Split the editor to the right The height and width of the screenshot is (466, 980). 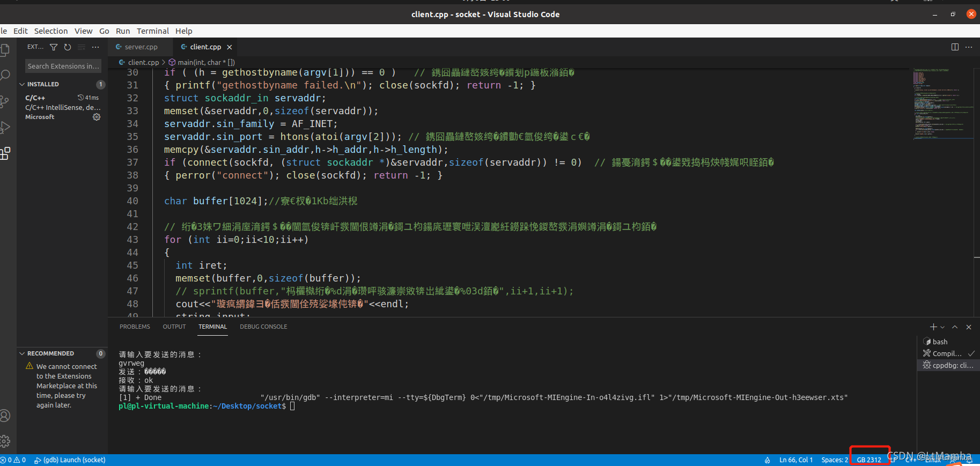pyautogui.click(x=955, y=47)
